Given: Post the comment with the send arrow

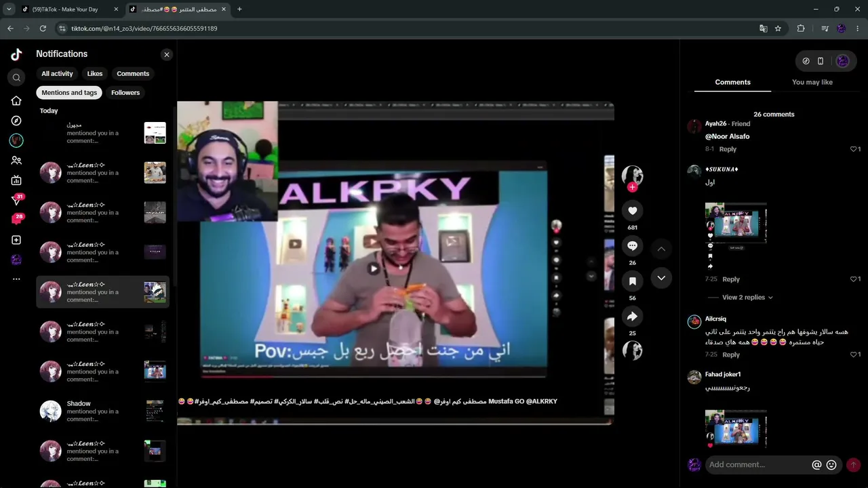Looking at the screenshot, I should [x=854, y=465].
